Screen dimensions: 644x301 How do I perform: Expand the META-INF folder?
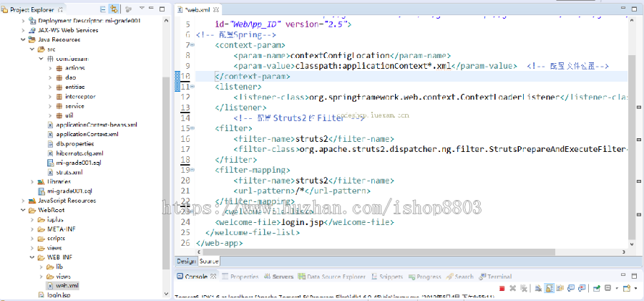[x=32, y=229]
